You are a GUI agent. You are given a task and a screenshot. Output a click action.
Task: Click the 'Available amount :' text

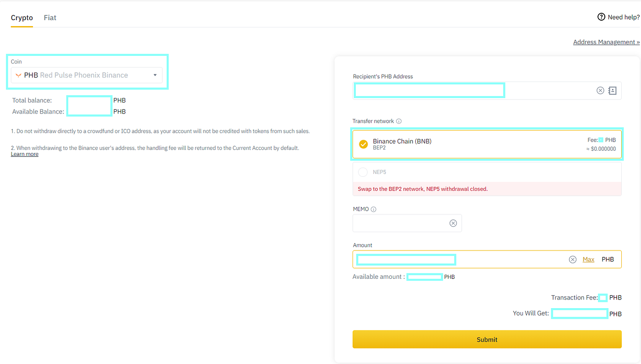379,277
